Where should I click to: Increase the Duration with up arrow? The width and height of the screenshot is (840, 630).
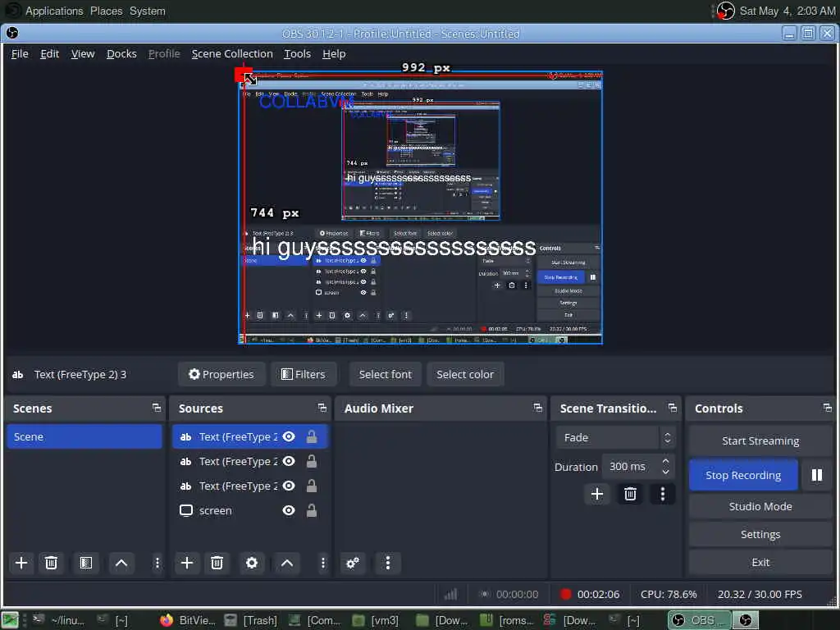point(665,461)
